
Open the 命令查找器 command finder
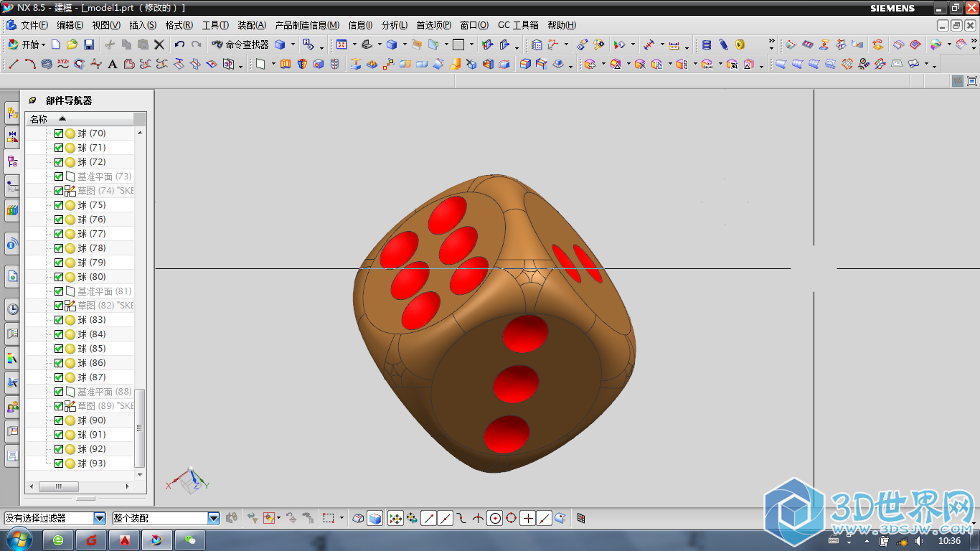[x=240, y=44]
